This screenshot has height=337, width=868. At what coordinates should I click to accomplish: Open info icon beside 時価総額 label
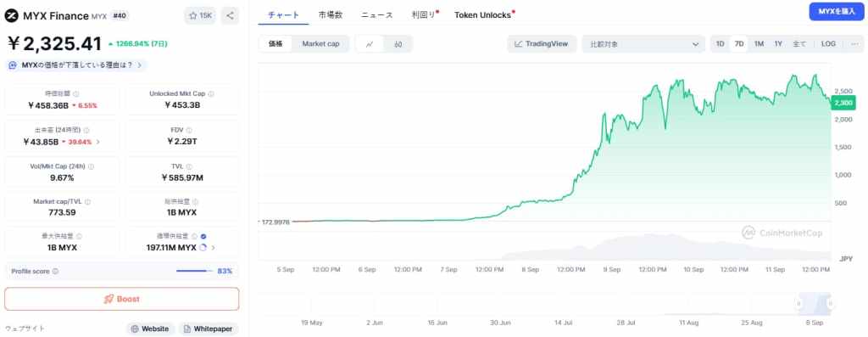coord(76,93)
